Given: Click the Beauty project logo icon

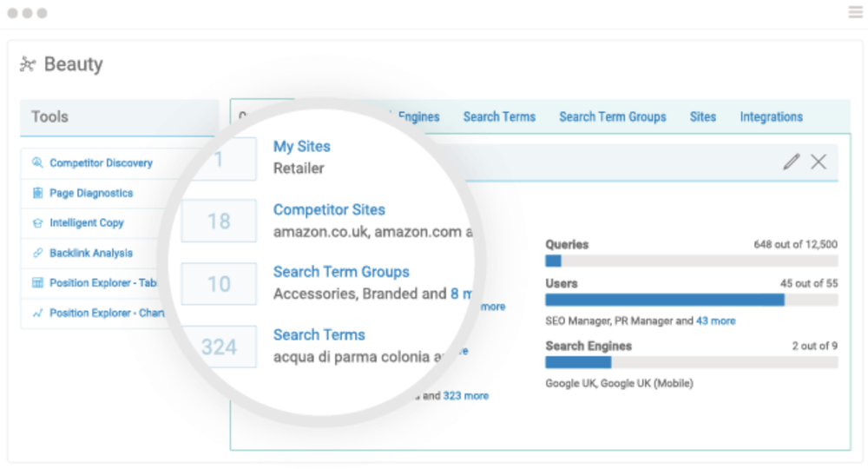Looking at the screenshot, I should pyautogui.click(x=28, y=64).
